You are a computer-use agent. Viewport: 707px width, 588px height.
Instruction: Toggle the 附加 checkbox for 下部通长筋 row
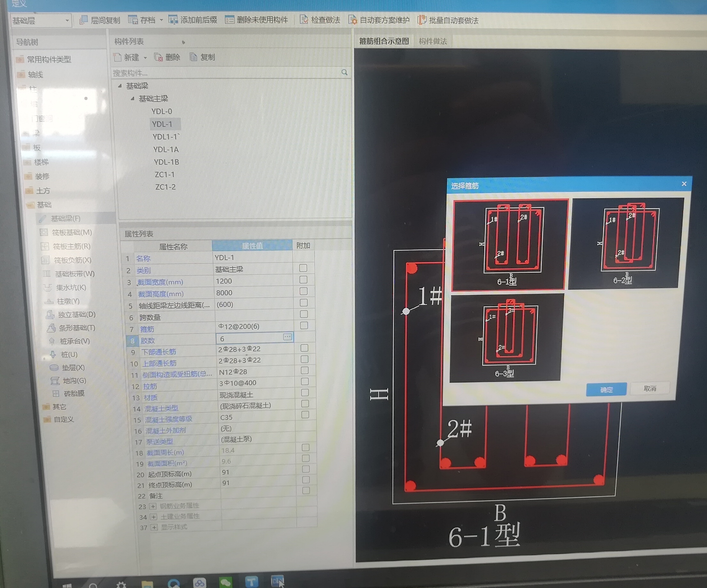coord(304,348)
